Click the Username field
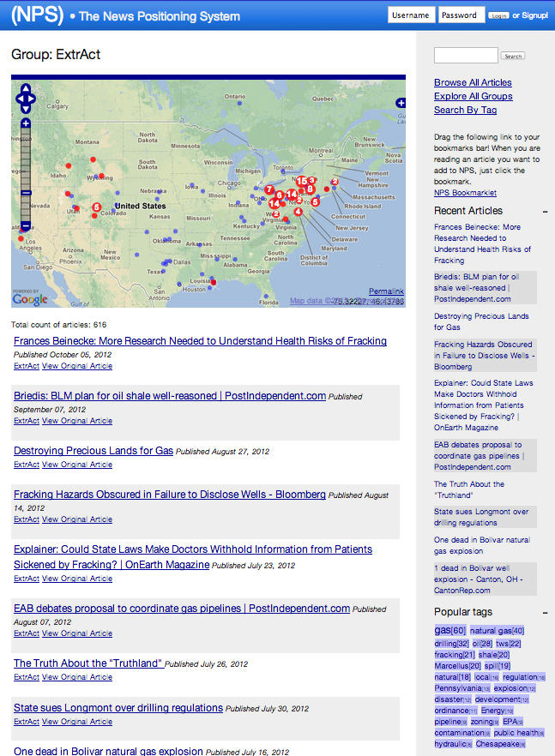This screenshot has width=555, height=756. (411, 15)
